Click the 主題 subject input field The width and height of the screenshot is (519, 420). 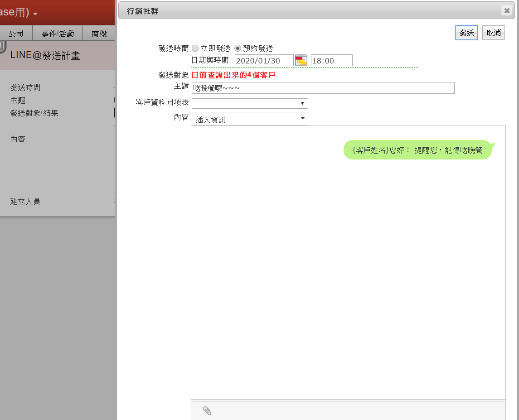click(x=323, y=88)
